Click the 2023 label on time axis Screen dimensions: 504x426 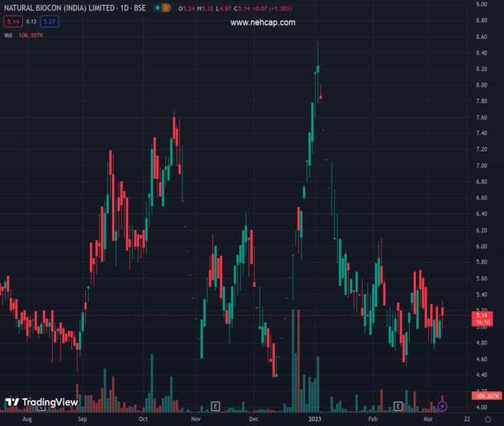(316, 420)
